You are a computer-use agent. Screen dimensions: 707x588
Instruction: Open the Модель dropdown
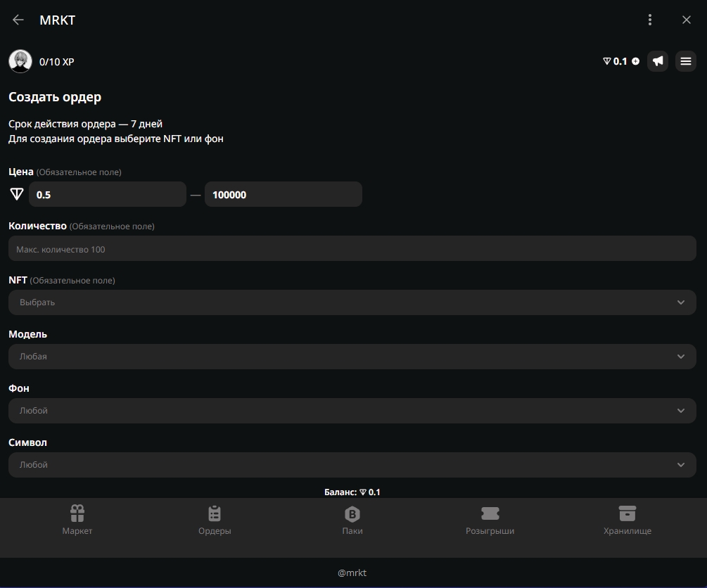pyautogui.click(x=352, y=357)
